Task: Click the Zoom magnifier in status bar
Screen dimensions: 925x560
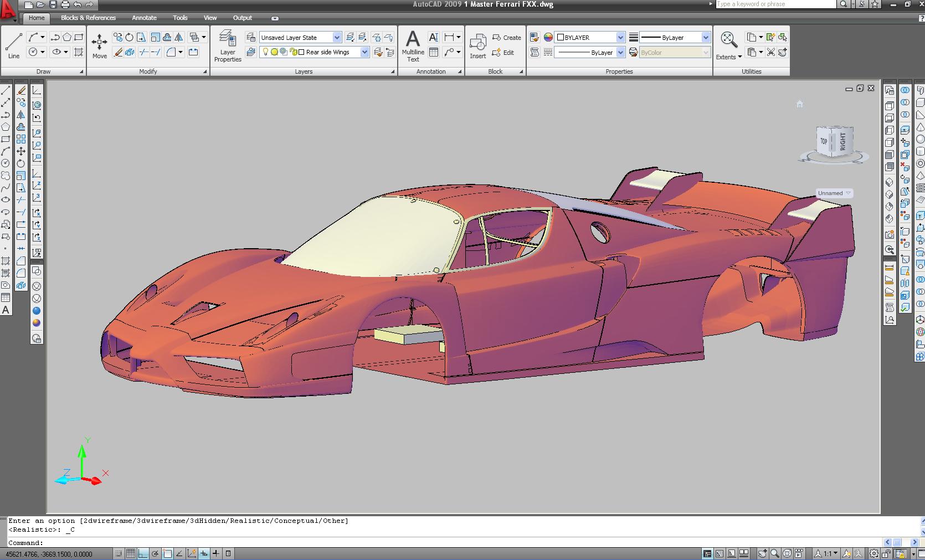Action: click(x=774, y=553)
